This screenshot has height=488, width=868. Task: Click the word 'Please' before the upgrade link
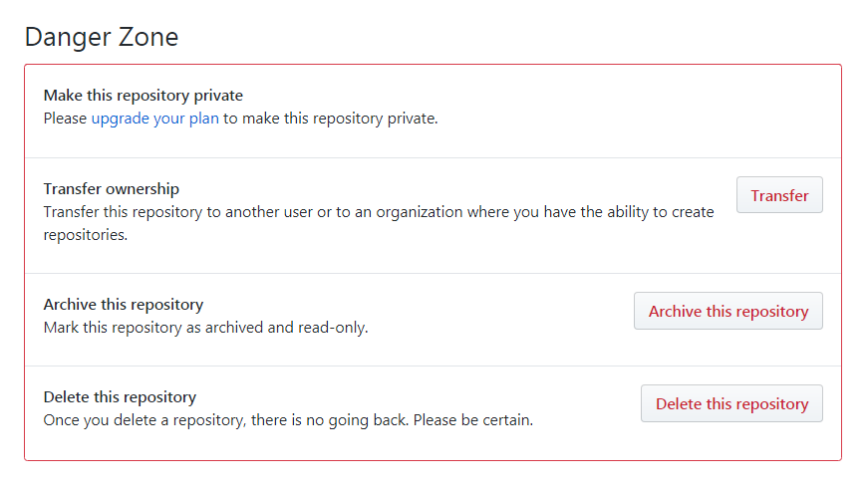point(65,119)
